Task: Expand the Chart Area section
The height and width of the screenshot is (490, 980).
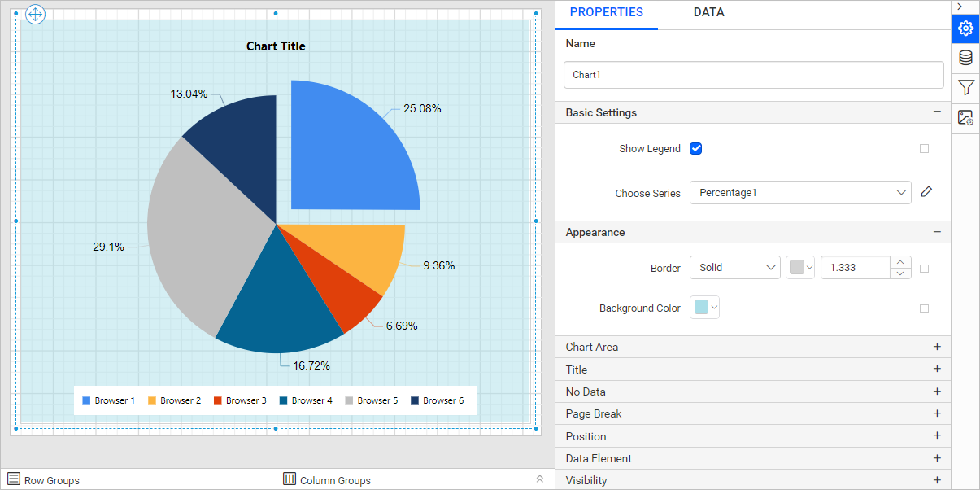Action: [752, 347]
